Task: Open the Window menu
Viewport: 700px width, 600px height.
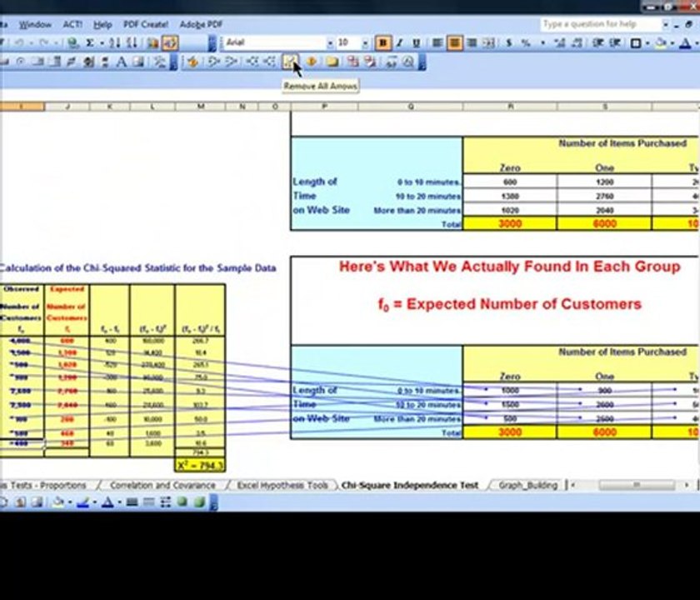Action: tap(35, 24)
